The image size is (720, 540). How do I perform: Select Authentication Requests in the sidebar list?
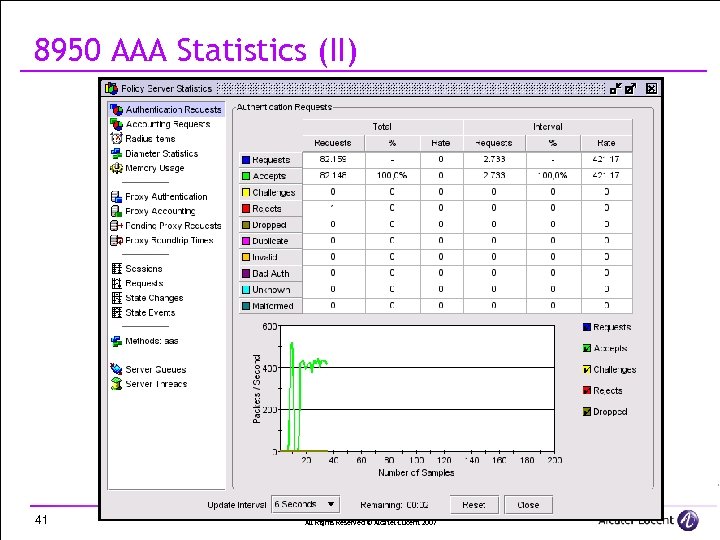pos(174,110)
